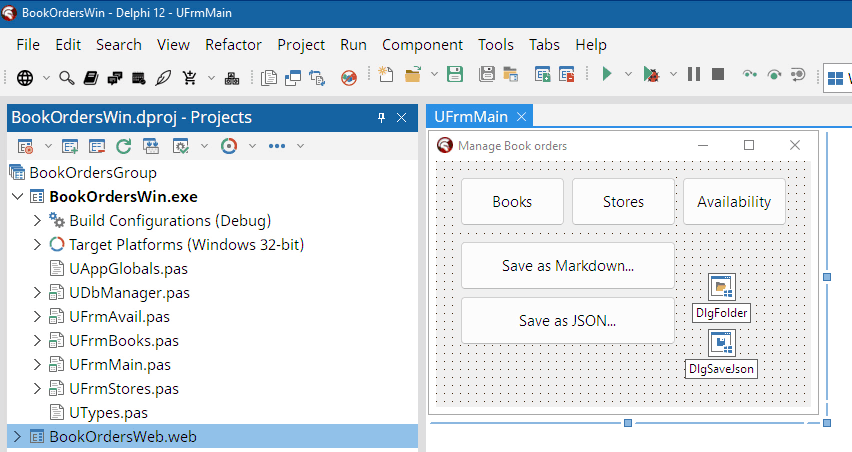Open the Project menu

(301, 45)
